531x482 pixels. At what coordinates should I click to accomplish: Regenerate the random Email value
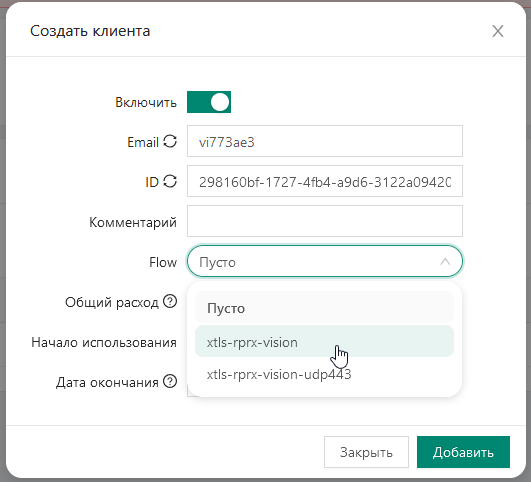pos(170,142)
